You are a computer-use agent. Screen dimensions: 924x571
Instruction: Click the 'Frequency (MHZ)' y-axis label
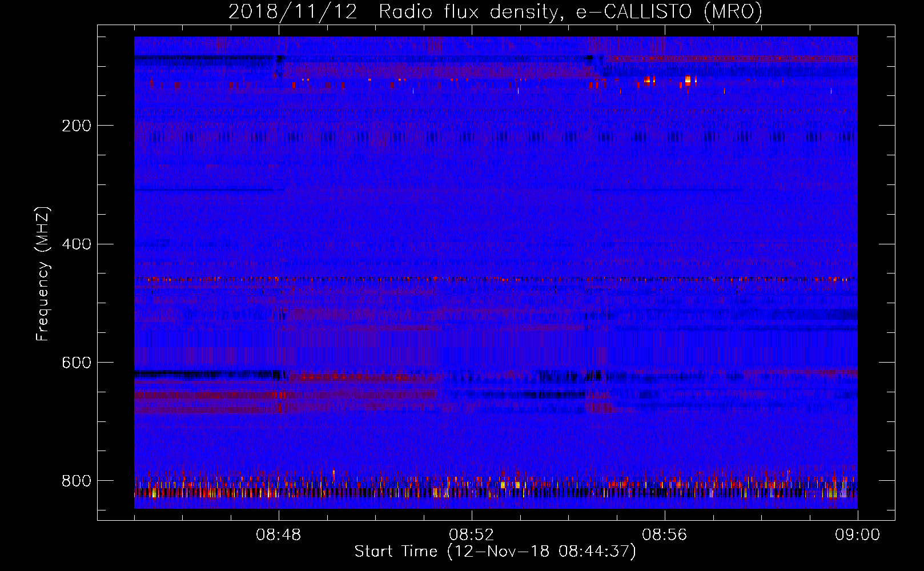(x=43, y=274)
